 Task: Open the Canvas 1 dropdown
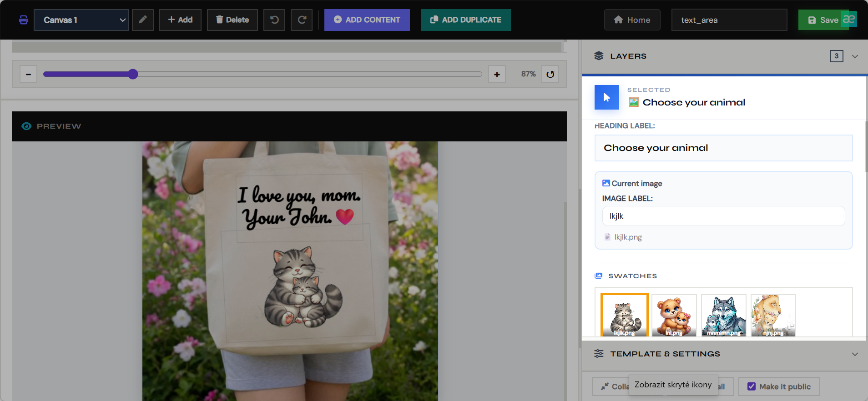click(x=81, y=20)
